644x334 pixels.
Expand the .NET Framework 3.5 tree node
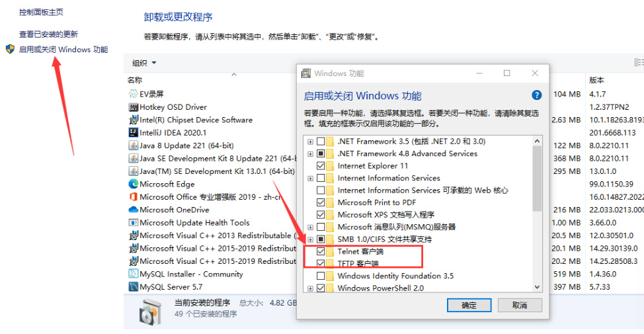click(311, 142)
